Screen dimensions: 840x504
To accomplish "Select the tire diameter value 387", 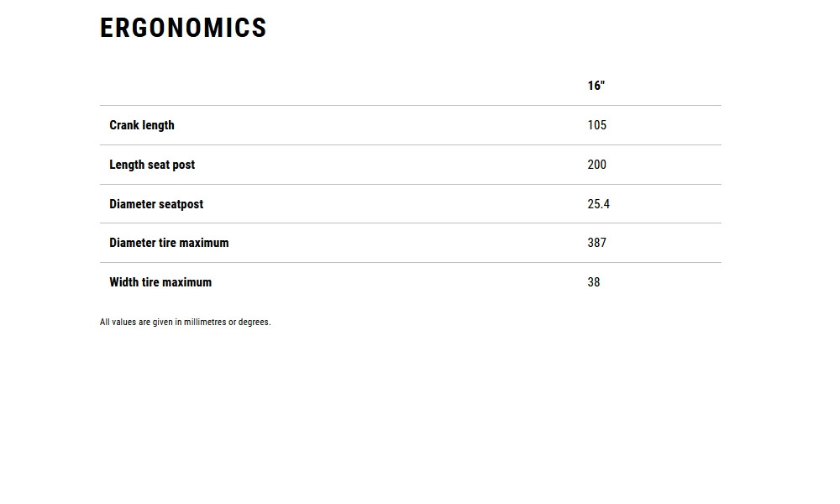I will click(x=596, y=243).
